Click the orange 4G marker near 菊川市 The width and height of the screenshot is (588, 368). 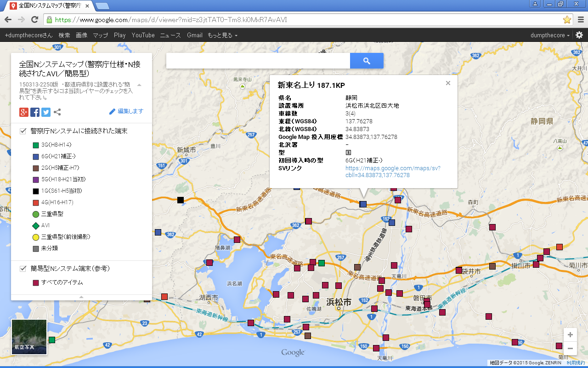559,247
